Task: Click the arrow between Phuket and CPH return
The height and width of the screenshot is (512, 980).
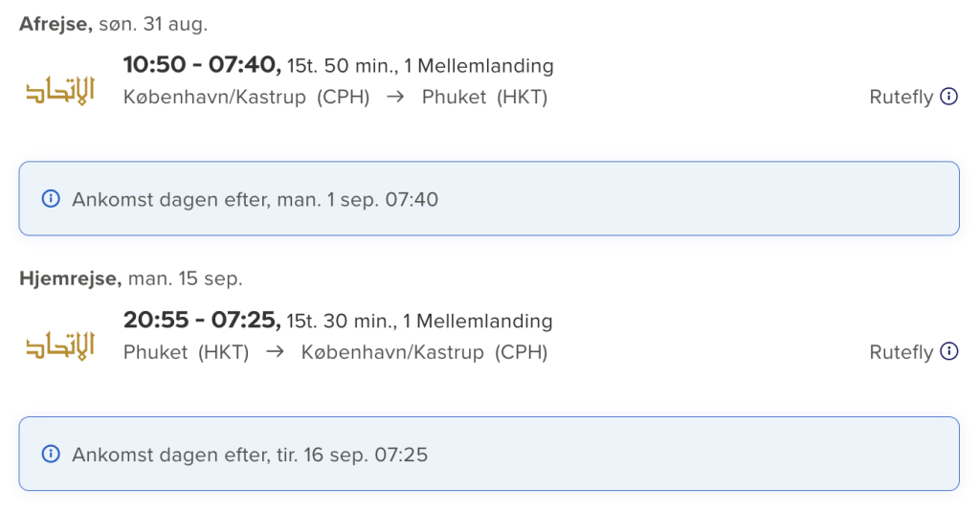Action: [x=275, y=352]
